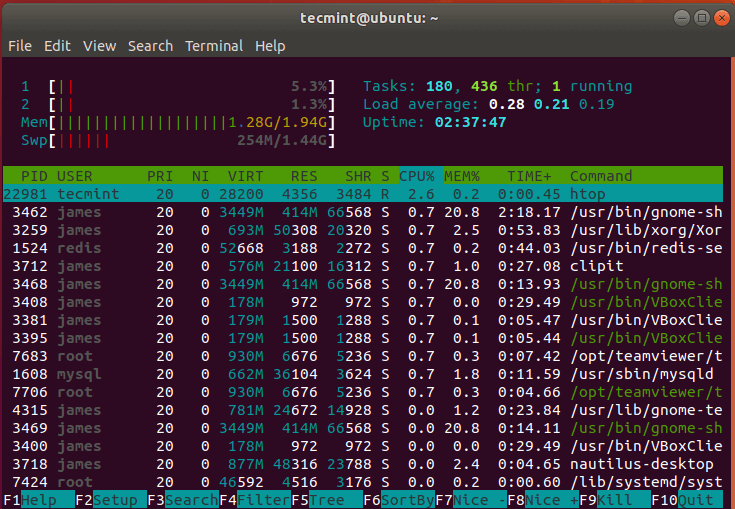Viewport: 735px width, 509px height.
Task: Click F10 Quit in htop footer
Action: (x=687, y=500)
